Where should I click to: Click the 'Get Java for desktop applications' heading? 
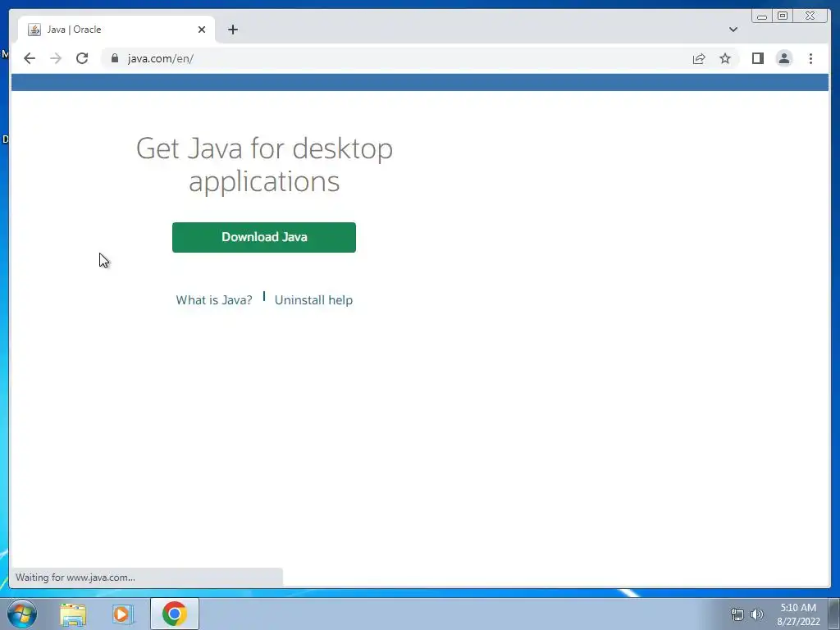[x=264, y=164]
